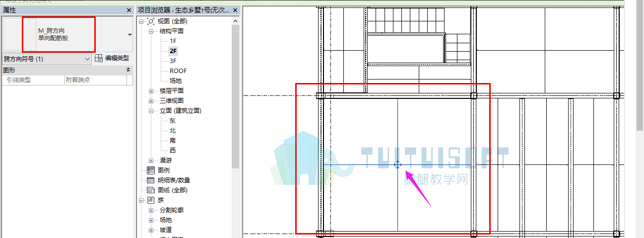This screenshot has width=644, height=238.
Task: Select the 明细表/数量 schedule icon
Action: tap(151, 180)
